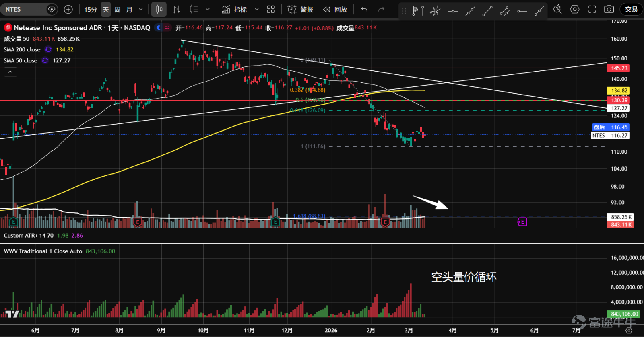
Task: Select the 月 monthly timeframe
Action: pyautogui.click(x=129, y=9)
